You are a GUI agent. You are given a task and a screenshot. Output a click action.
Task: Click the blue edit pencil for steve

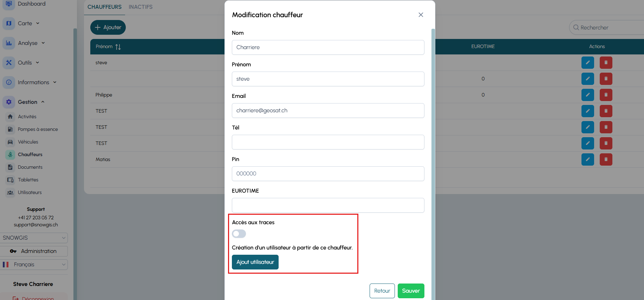click(x=587, y=63)
